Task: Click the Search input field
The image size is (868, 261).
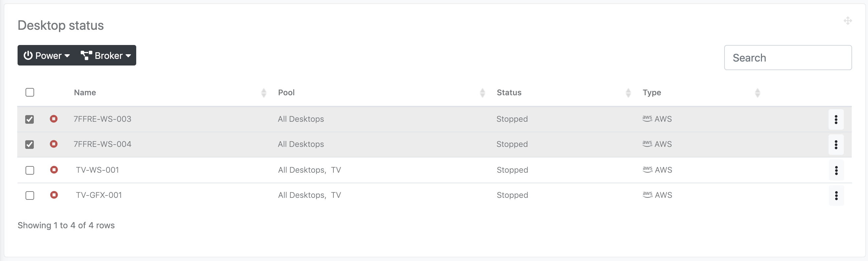Action: (787, 58)
